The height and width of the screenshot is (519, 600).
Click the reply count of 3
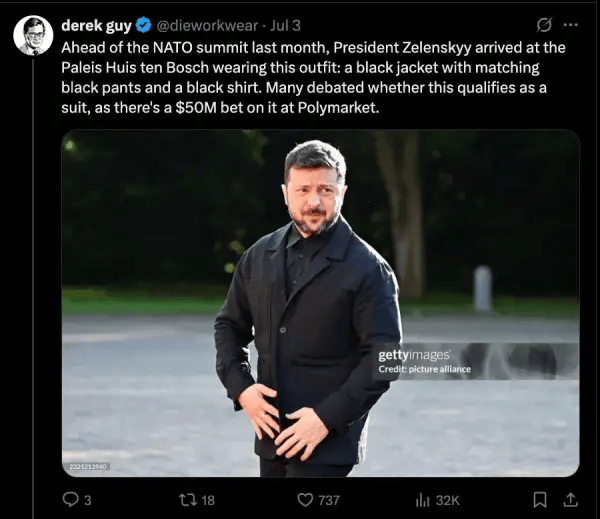coord(88,500)
